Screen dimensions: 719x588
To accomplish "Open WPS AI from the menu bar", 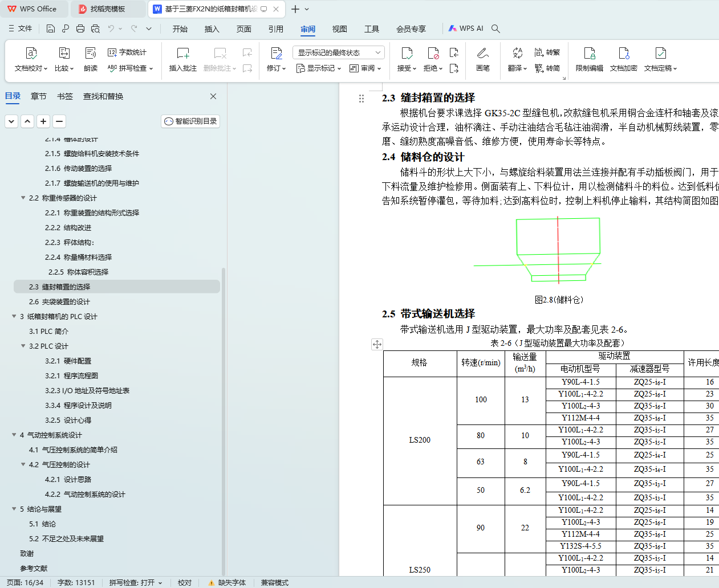I will coord(466,28).
